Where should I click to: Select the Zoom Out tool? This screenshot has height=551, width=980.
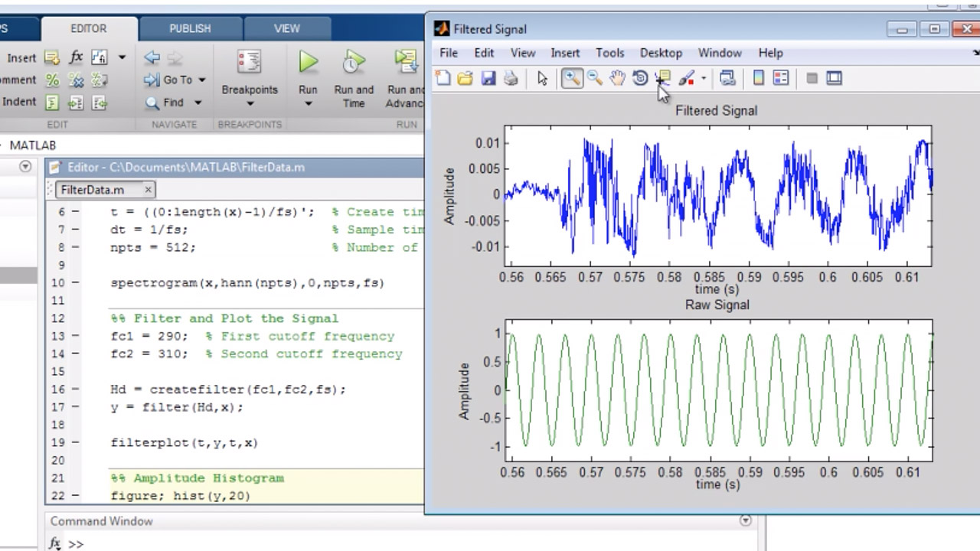pyautogui.click(x=595, y=77)
